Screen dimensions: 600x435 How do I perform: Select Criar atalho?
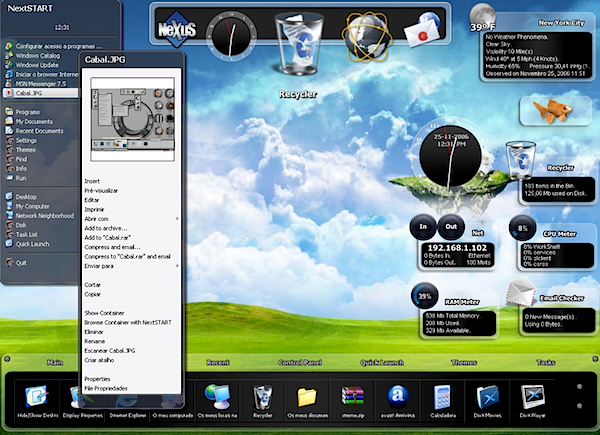point(99,360)
